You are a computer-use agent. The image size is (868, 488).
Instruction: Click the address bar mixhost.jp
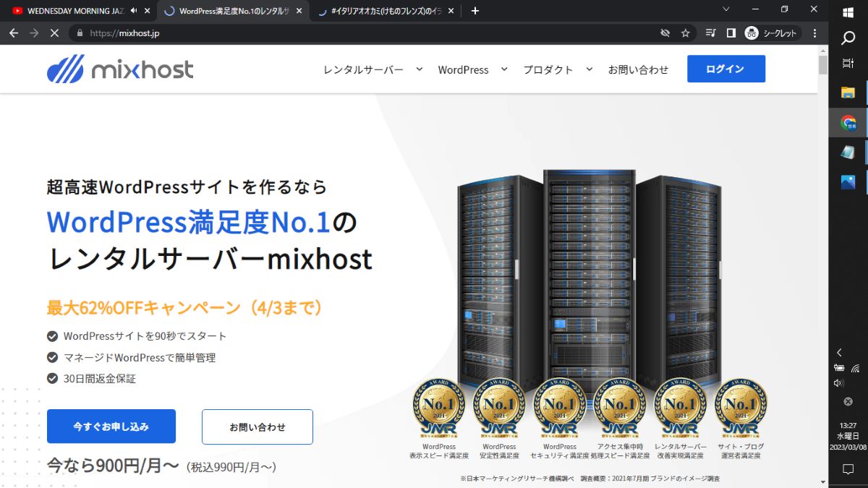pos(362,33)
